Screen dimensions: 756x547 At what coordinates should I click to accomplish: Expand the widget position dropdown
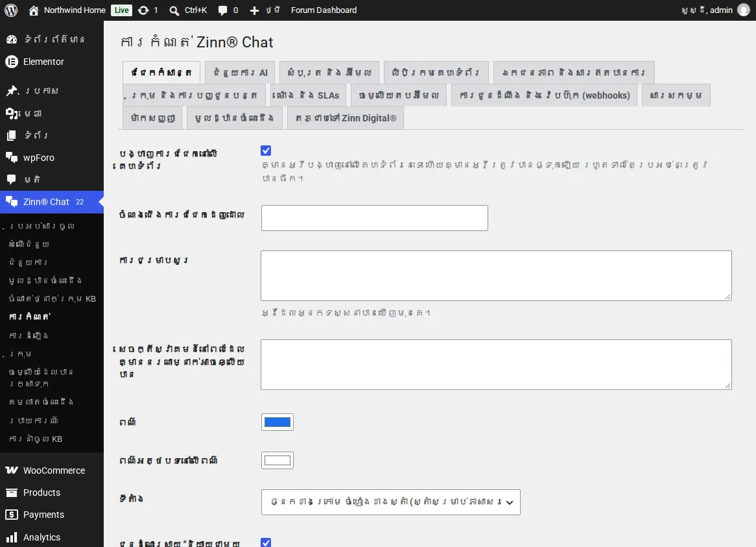coord(390,502)
